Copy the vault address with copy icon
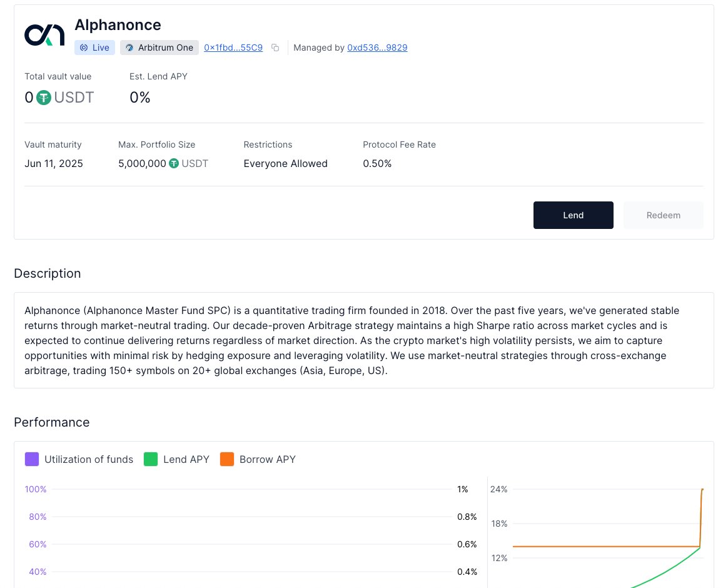Image resolution: width=723 pixels, height=588 pixels. click(275, 48)
